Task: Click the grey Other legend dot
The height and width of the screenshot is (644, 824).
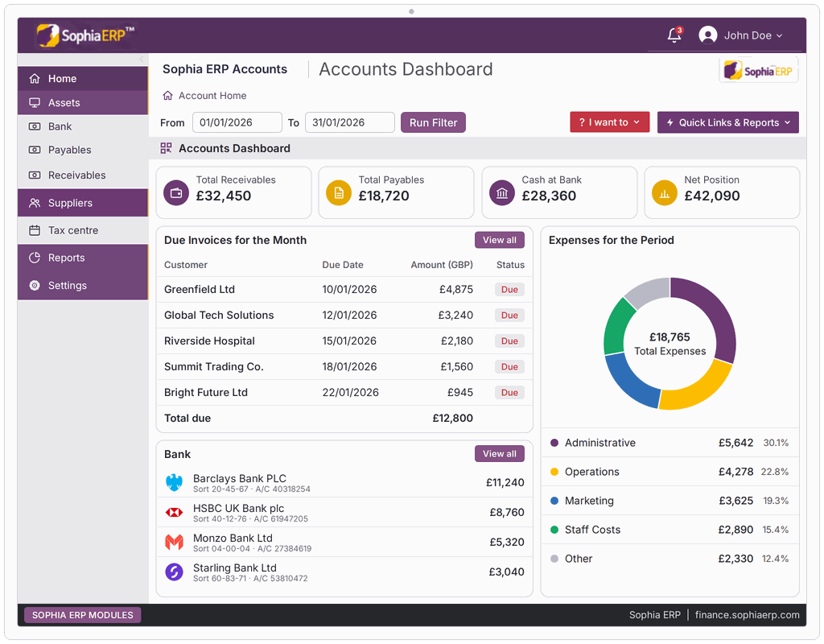Action: click(554, 559)
